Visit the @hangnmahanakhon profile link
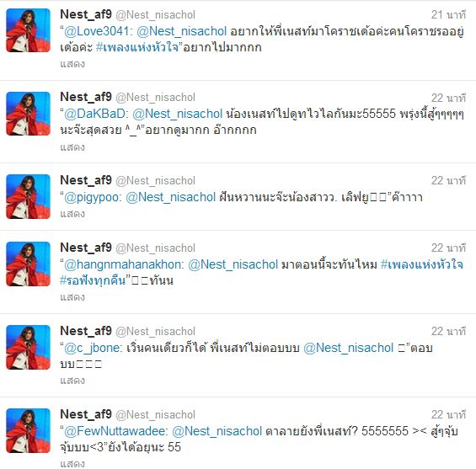The width and height of the screenshot is (476, 469). coord(124,265)
